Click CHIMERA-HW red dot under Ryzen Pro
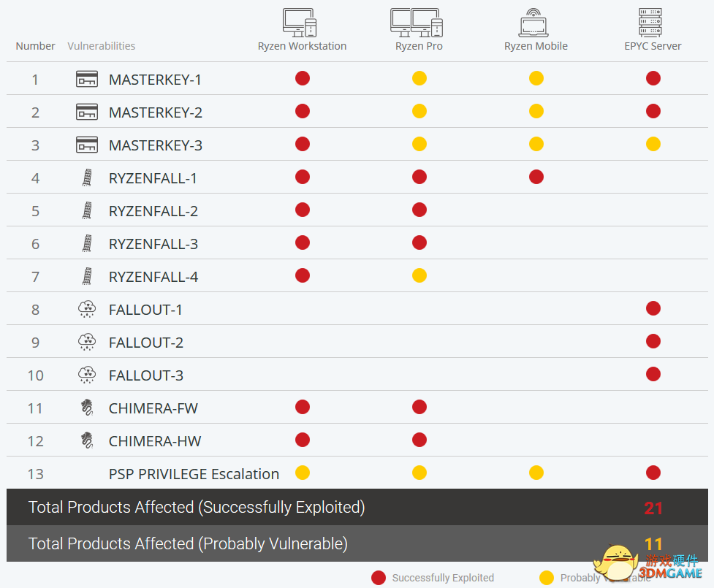 point(419,440)
